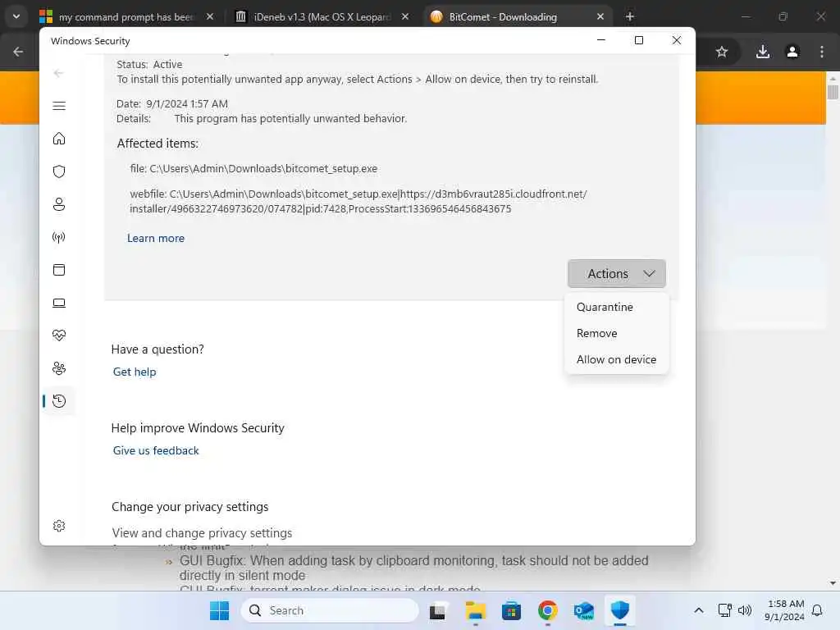Toggle the hamburger navigation menu

pyautogui.click(x=59, y=106)
